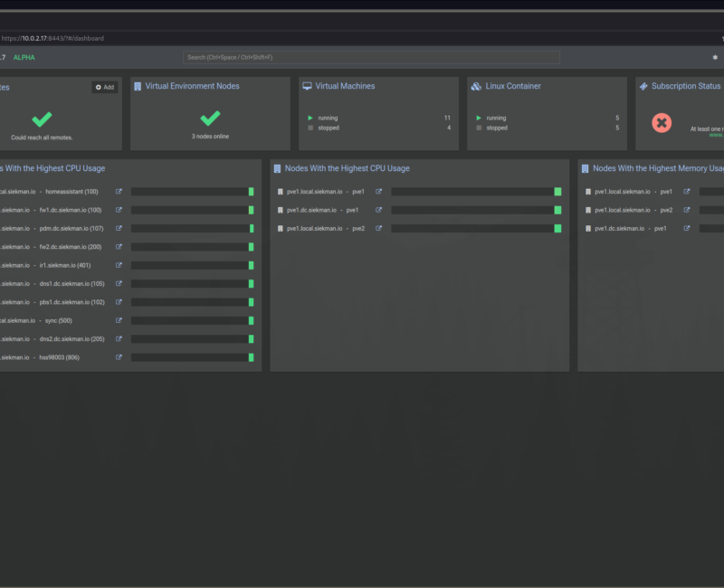The width and height of the screenshot is (724, 588).
Task: Open link icon for pve1.dc.siekman.io pve1 in CPU panel
Action: coord(378,210)
